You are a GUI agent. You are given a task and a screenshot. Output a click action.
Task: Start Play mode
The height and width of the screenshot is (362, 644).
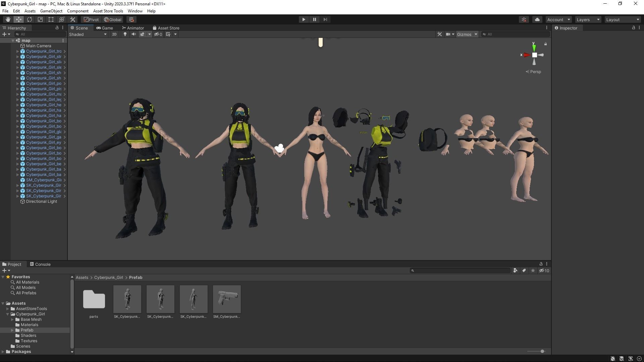(304, 19)
